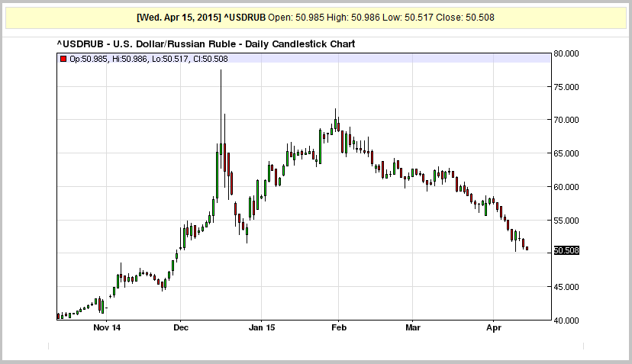Click the Op/Hi/Lo/Cl legend text
The width and height of the screenshot is (632, 364).
149,59
